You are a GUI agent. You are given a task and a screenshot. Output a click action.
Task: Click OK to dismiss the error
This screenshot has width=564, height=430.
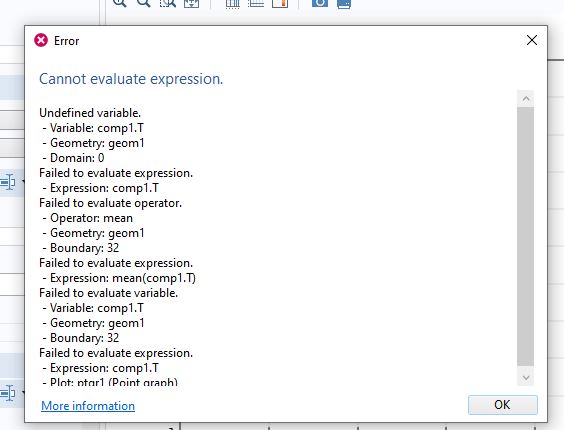[x=502, y=405]
